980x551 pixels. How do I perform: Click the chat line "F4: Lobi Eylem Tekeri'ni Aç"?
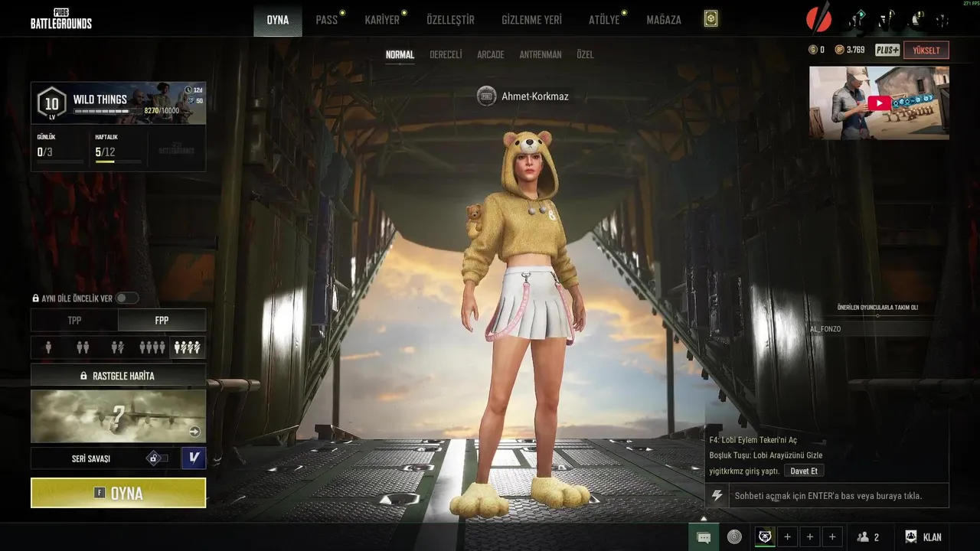click(753, 440)
